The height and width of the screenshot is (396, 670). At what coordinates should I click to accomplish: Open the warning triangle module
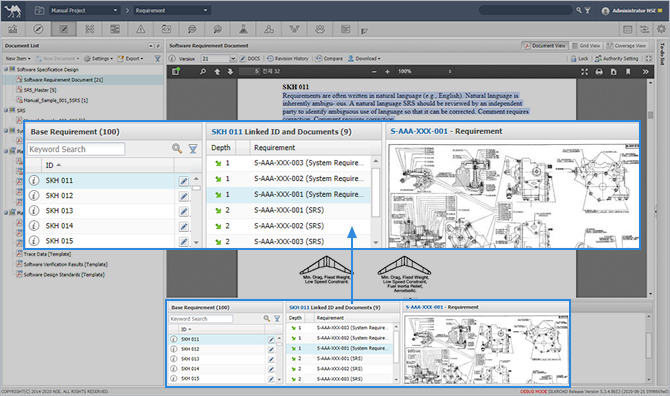pyautogui.click(x=141, y=29)
